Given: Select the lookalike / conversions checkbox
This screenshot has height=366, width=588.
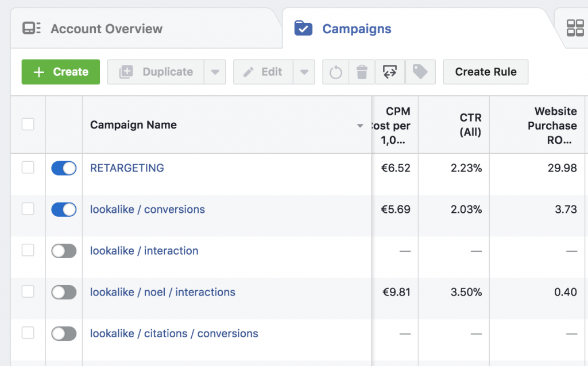Looking at the screenshot, I should (x=28, y=209).
